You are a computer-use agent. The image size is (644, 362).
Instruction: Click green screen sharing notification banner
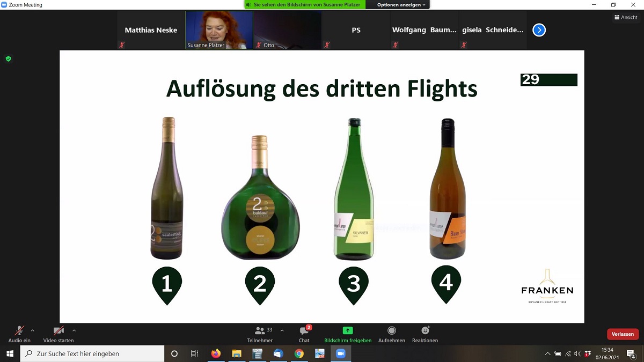[x=305, y=5]
